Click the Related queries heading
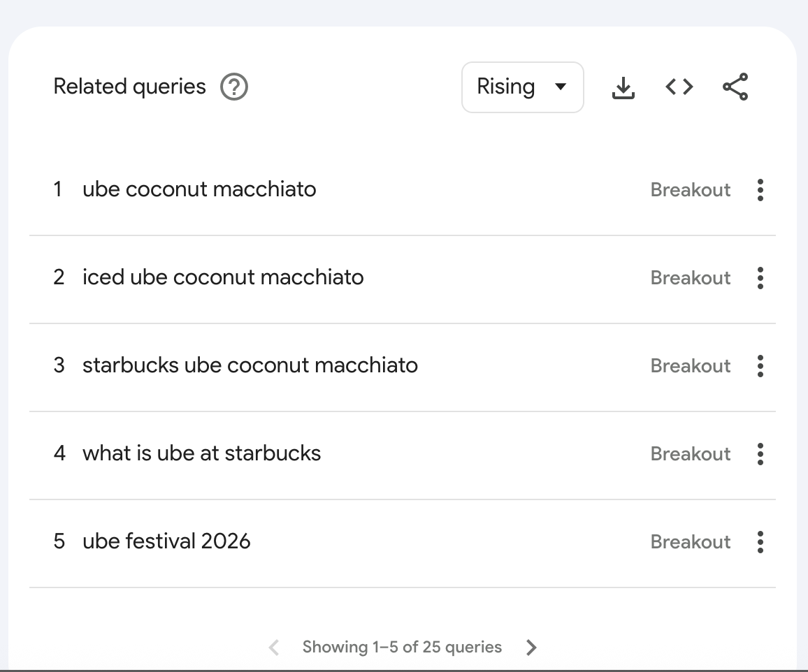Viewport: 808px width, 672px height. click(130, 87)
